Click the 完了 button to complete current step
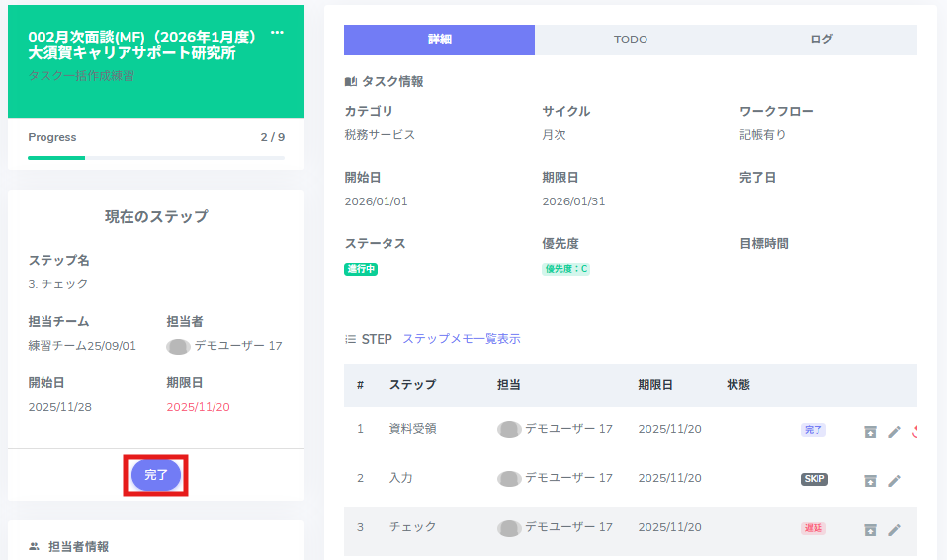 tap(156, 475)
